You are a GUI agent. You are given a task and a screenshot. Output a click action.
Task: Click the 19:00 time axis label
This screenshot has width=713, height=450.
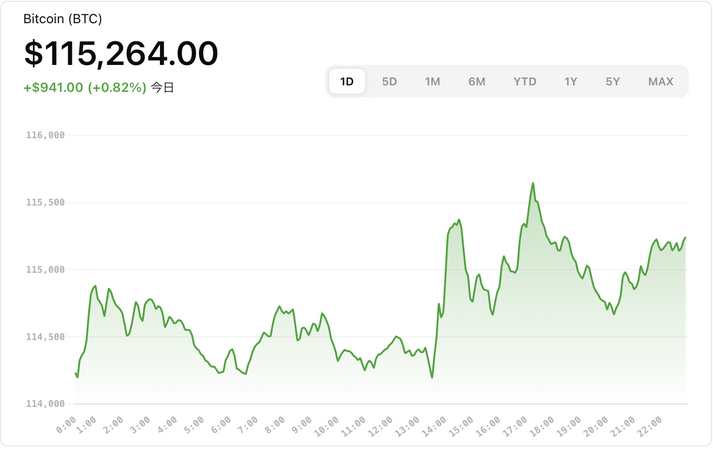568,426
